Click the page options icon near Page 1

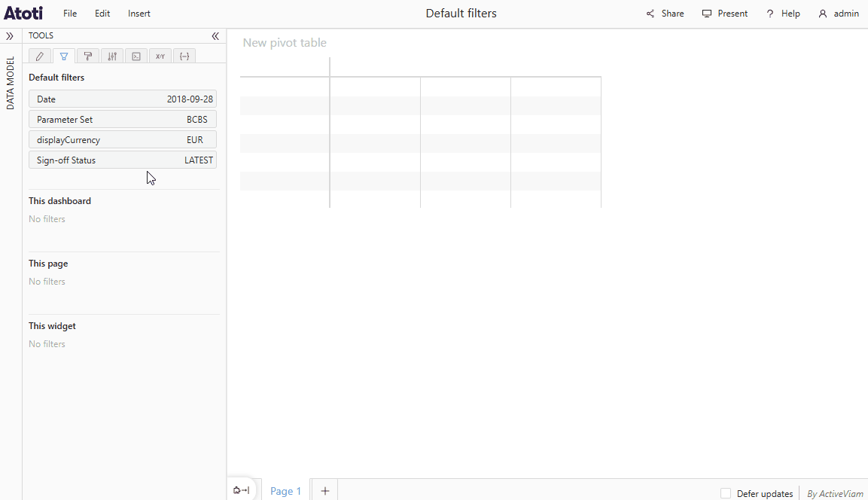[x=241, y=489]
